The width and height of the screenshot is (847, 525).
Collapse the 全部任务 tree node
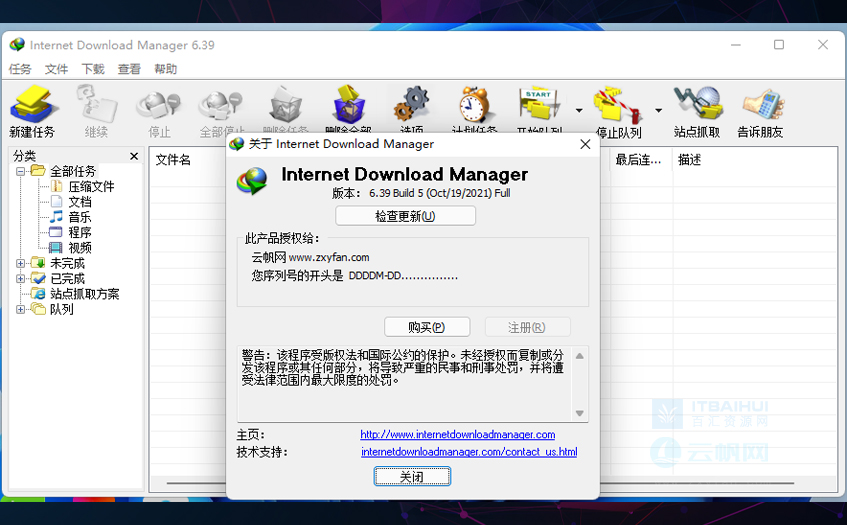(x=21, y=172)
